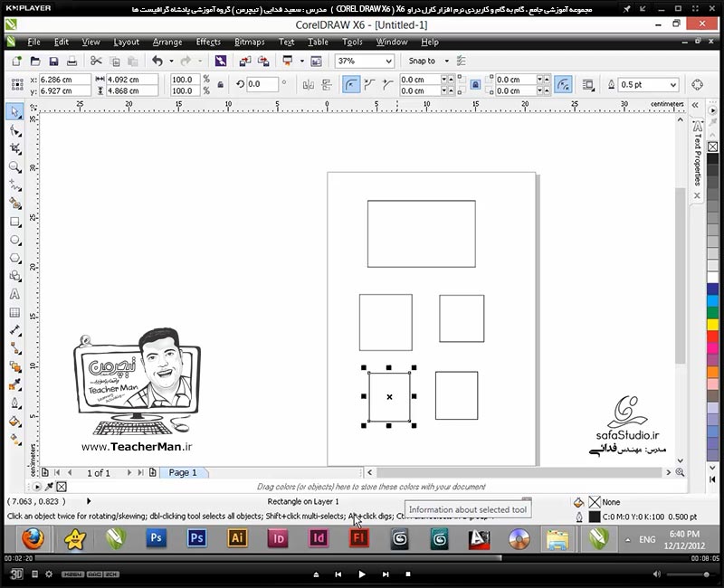Open the Bitmaps menu
The height and width of the screenshot is (588, 724).
point(250,42)
